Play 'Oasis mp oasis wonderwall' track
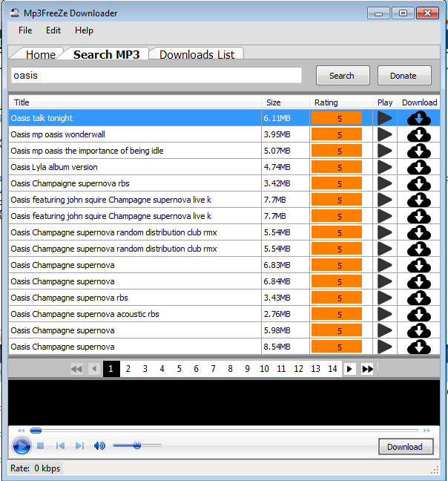Screen dimensions: 448x481 384,134
